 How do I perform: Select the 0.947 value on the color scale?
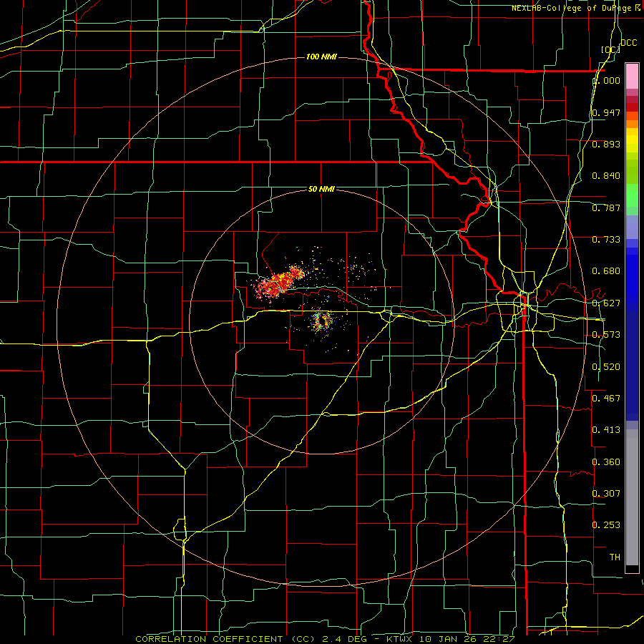click(606, 112)
